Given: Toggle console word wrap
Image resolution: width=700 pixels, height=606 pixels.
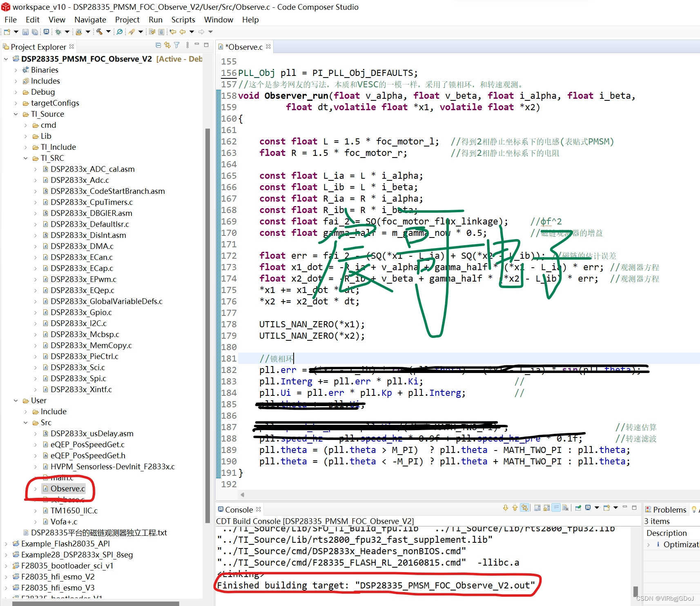Looking at the screenshot, I should 556,508.
